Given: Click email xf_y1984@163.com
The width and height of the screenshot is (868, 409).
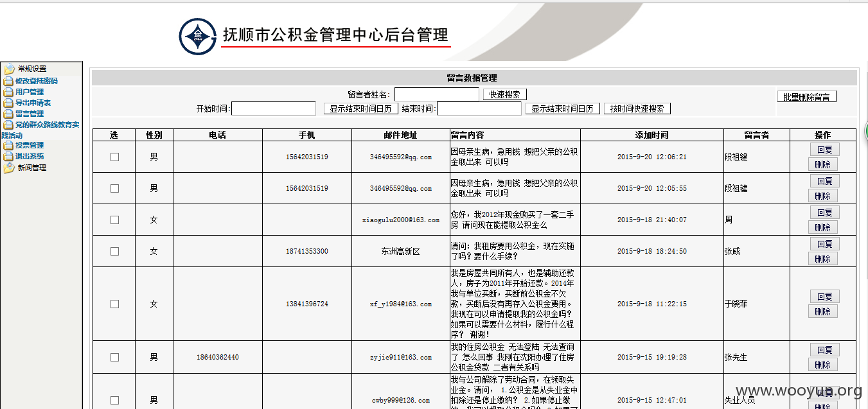Looking at the screenshot, I should point(401,304).
